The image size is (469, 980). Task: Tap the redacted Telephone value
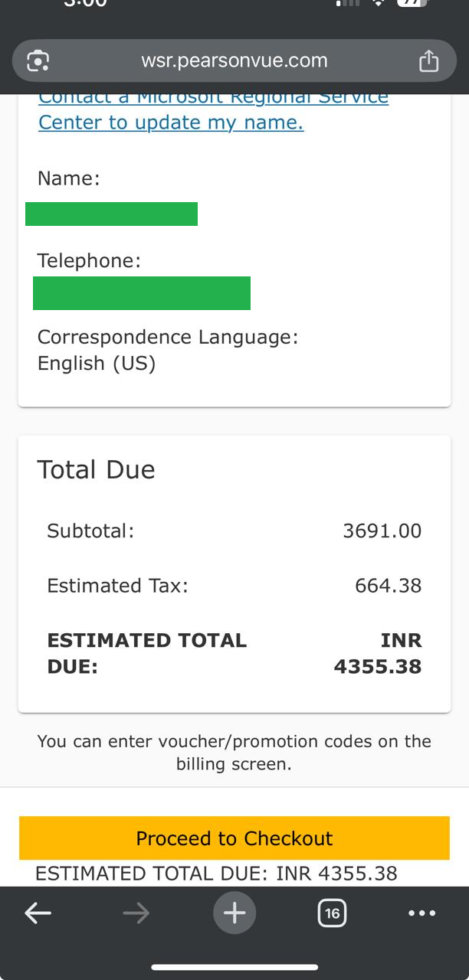pyautogui.click(x=142, y=293)
